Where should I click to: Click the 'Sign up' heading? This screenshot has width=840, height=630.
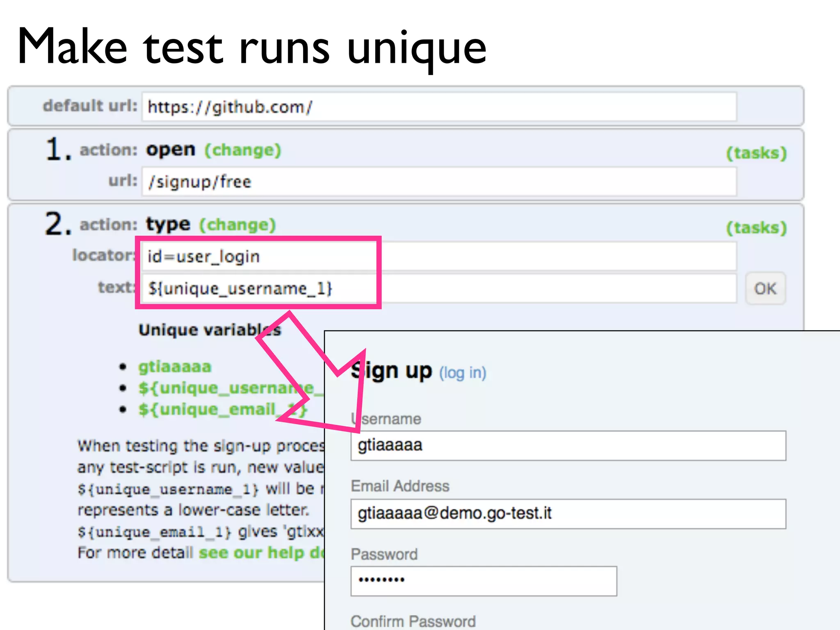(392, 371)
